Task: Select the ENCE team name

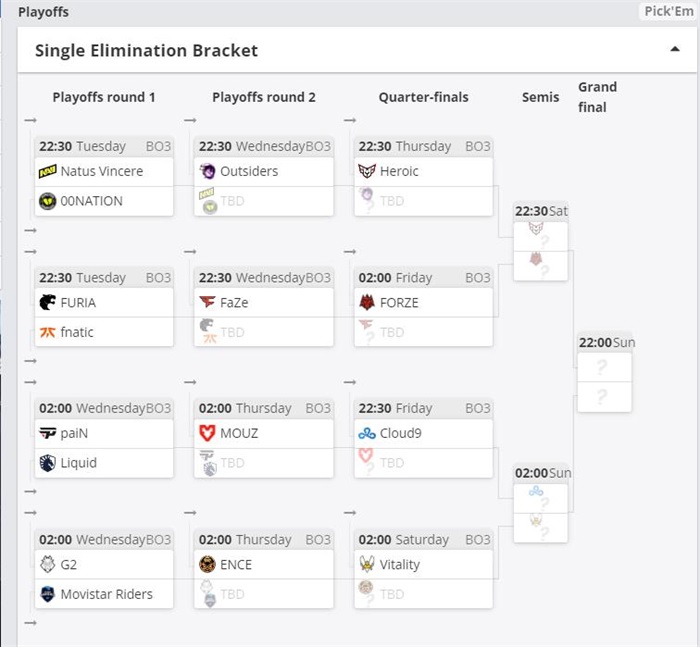Action: (x=236, y=564)
